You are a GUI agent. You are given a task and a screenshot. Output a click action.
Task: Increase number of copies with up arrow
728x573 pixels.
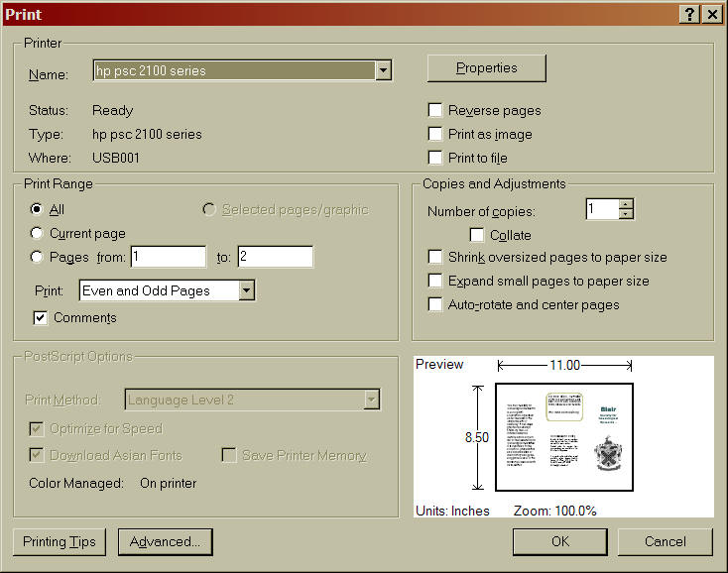click(625, 204)
